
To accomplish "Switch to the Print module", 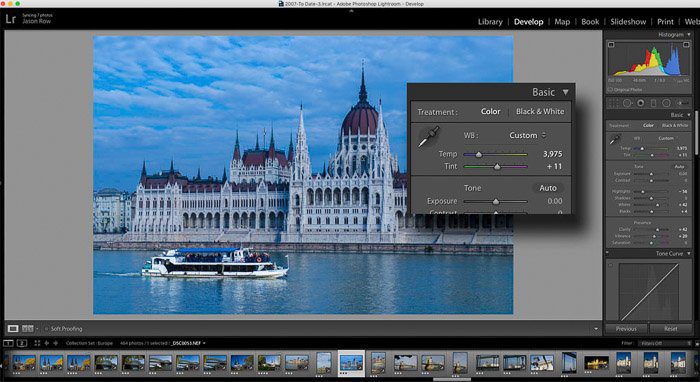I will [665, 22].
